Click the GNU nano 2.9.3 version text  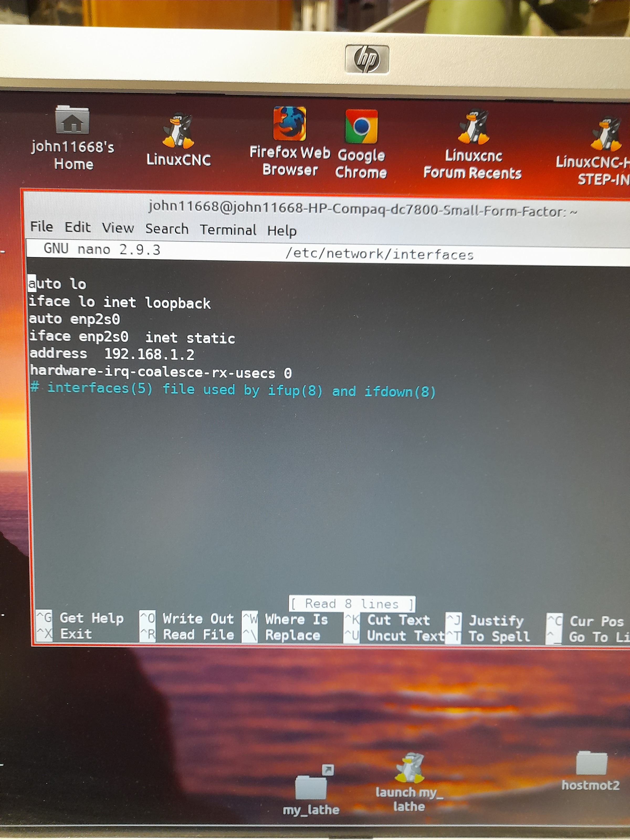click(102, 249)
